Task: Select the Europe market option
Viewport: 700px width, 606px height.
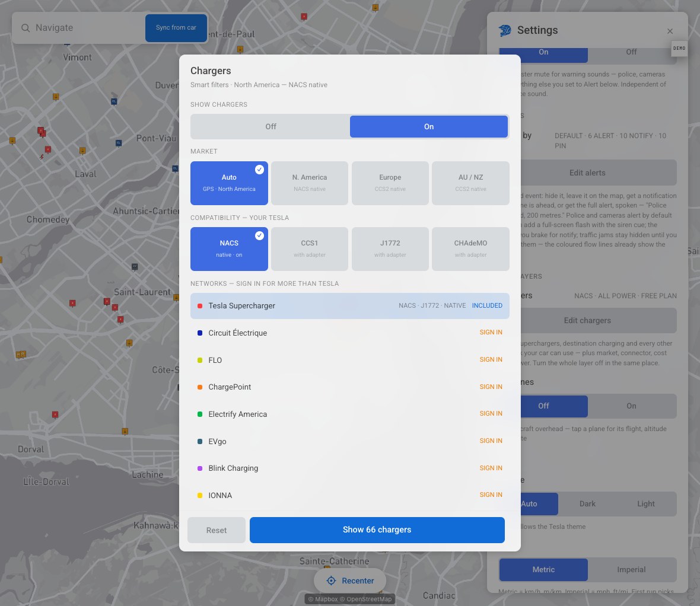Action: pyautogui.click(x=390, y=183)
